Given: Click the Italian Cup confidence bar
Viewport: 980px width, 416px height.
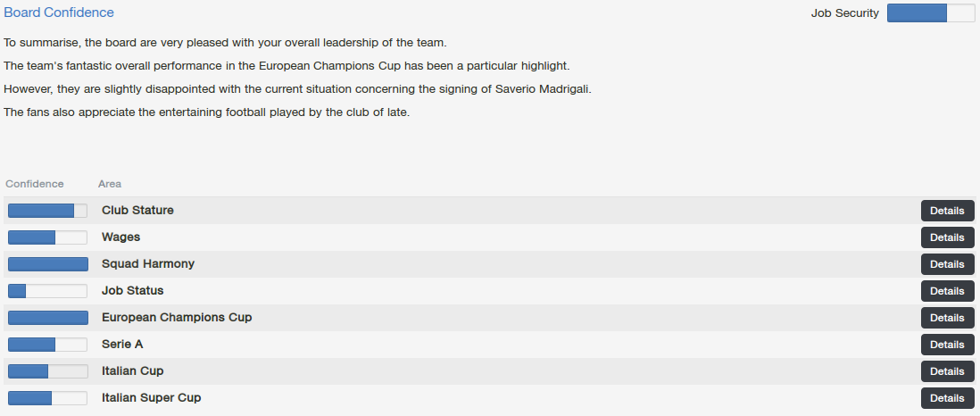Looking at the screenshot, I should point(47,371).
